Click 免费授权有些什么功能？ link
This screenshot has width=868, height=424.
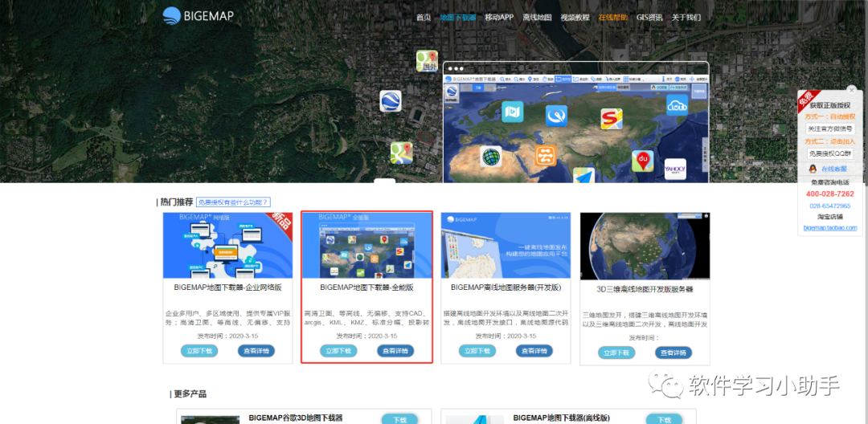(x=233, y=202)
